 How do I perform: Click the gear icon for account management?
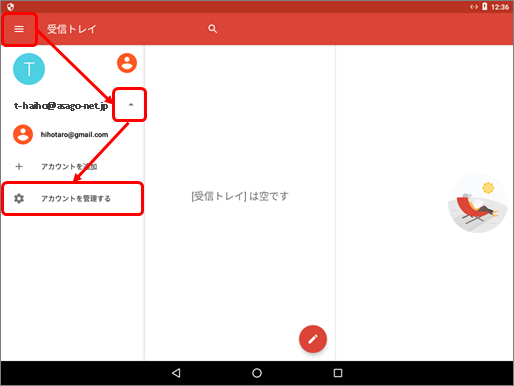point(19,198)
